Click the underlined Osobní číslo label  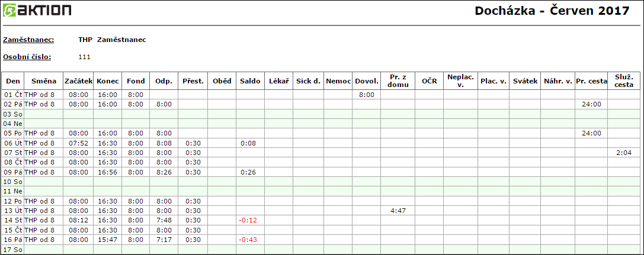tap(27, 57)
